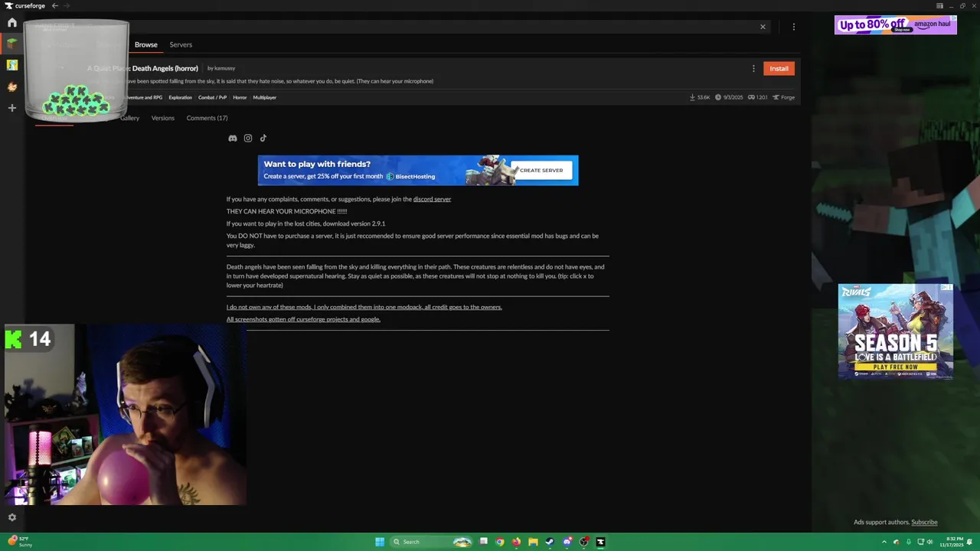Screen dimensions: 980x551
Task: Open the Windows Start menu
Action: (380, 542)
